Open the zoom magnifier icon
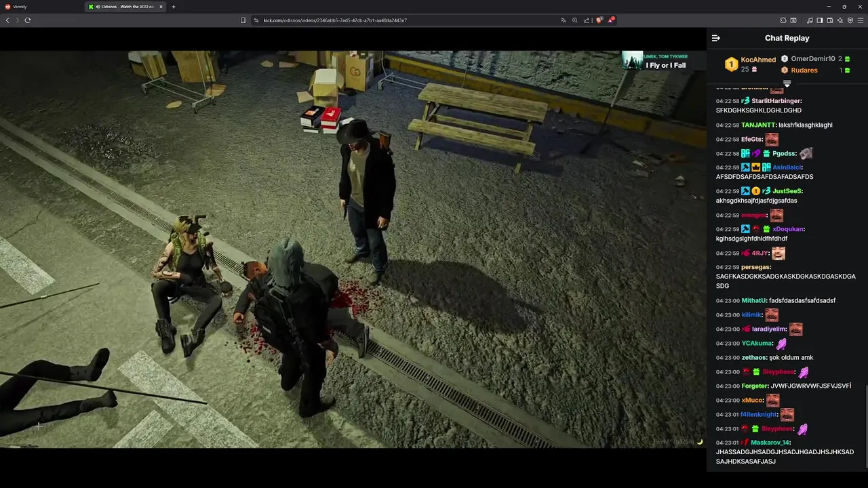The height and width of the screenshot is (488, 868). click(x=575, y=20)
